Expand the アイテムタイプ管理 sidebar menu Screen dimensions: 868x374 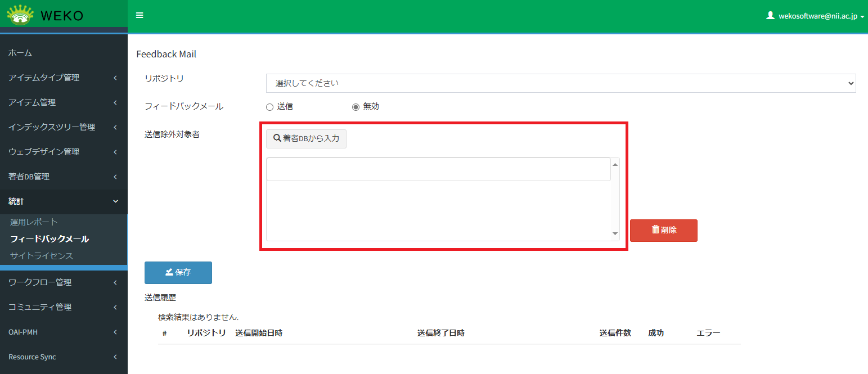(64, 78)
